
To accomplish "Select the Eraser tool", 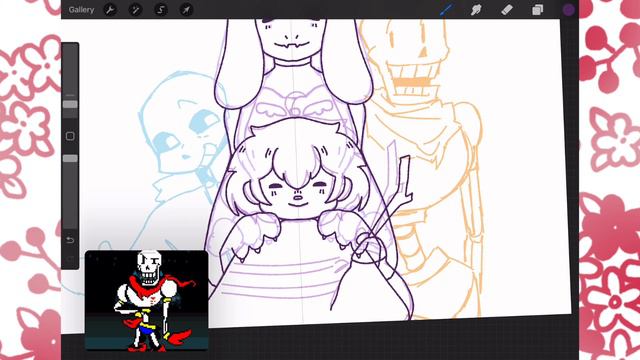I will tap(507, 9).
